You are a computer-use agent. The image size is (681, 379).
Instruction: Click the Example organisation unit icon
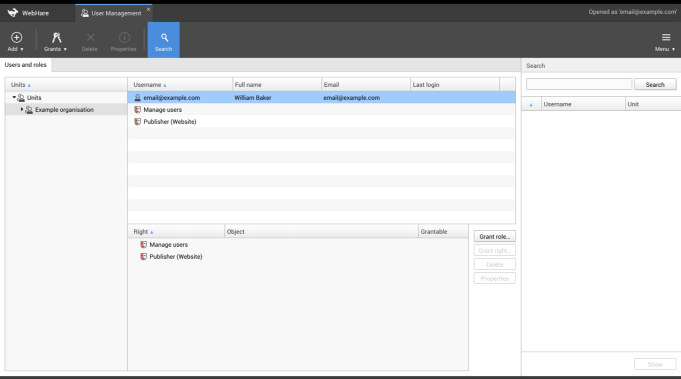click(29, 110)
